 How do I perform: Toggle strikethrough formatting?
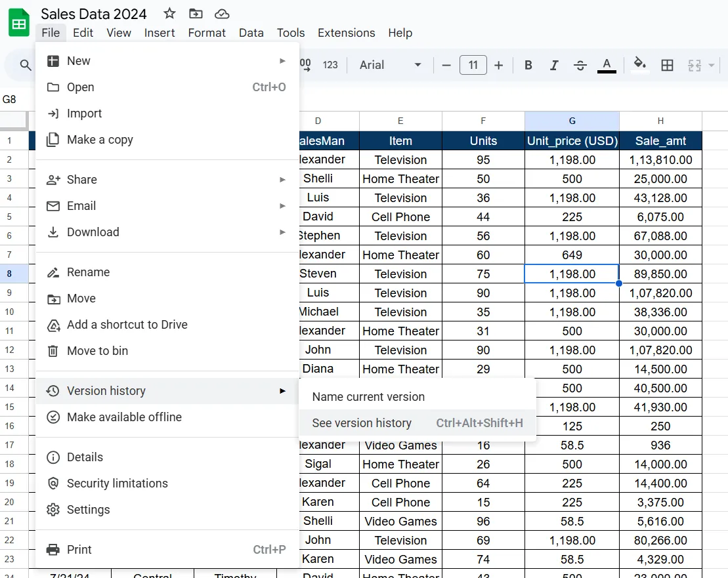tap(580, 65)
